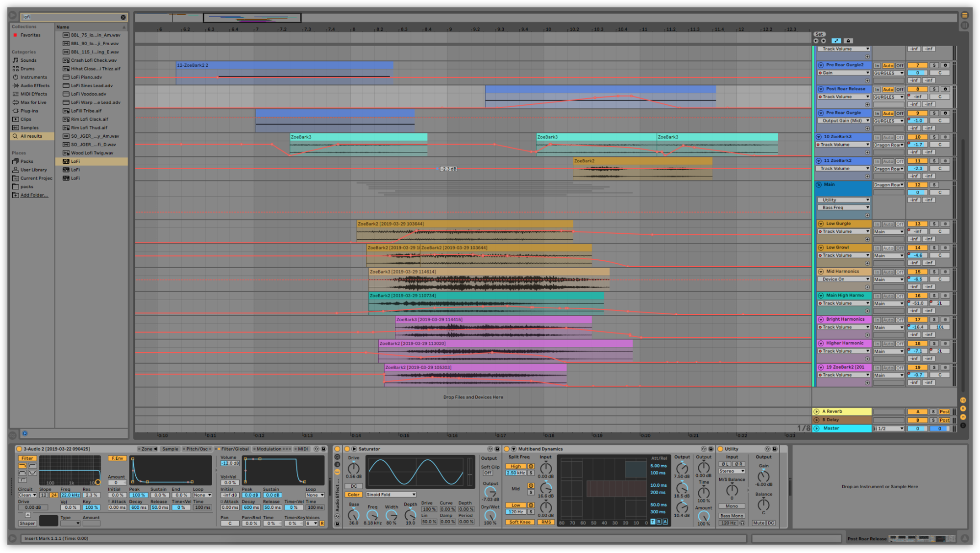Open the Sounds category in browser

[x=28, y=60]
